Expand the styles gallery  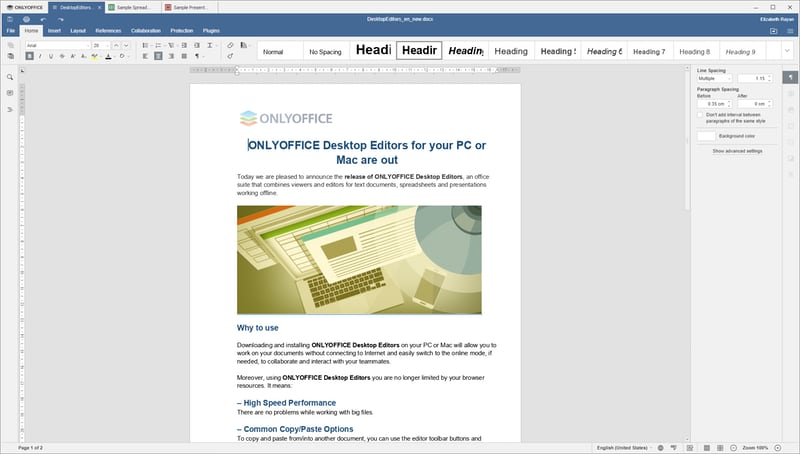point(787,51)
